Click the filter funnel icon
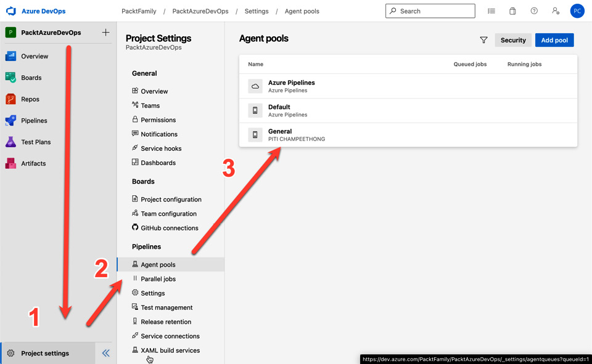 (483, 40)
